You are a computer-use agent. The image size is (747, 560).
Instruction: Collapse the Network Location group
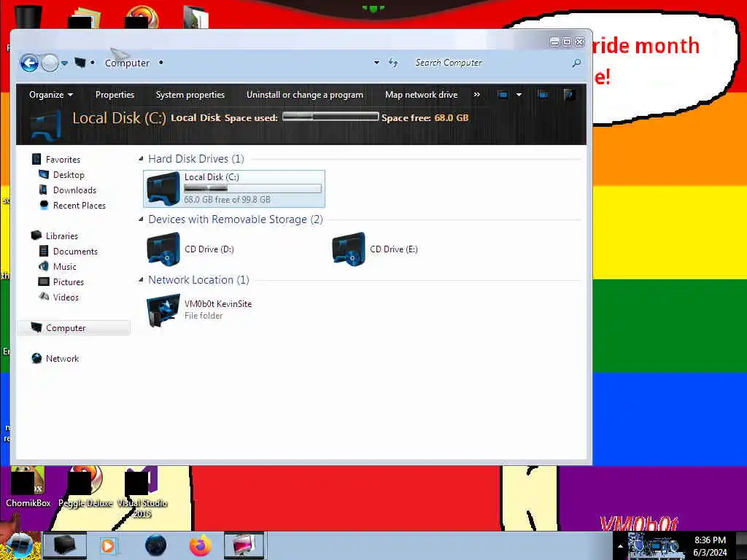click(x=141, y=279)
